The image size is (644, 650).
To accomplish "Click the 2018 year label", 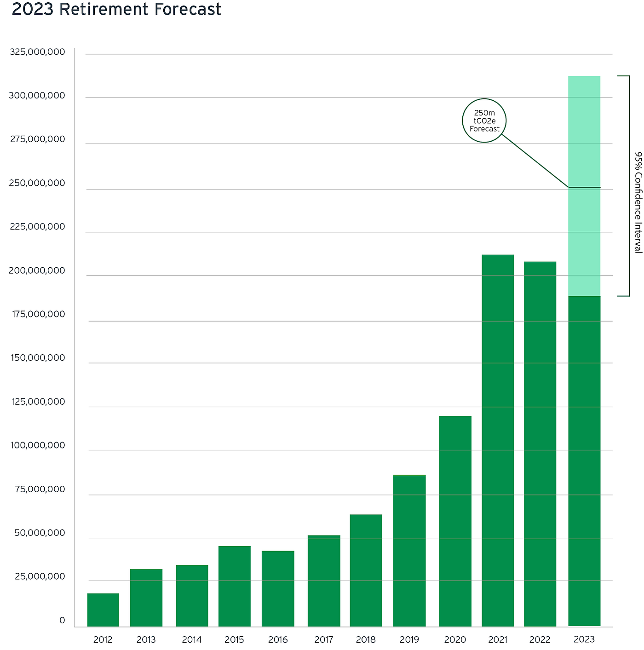I will click(366, 639).
